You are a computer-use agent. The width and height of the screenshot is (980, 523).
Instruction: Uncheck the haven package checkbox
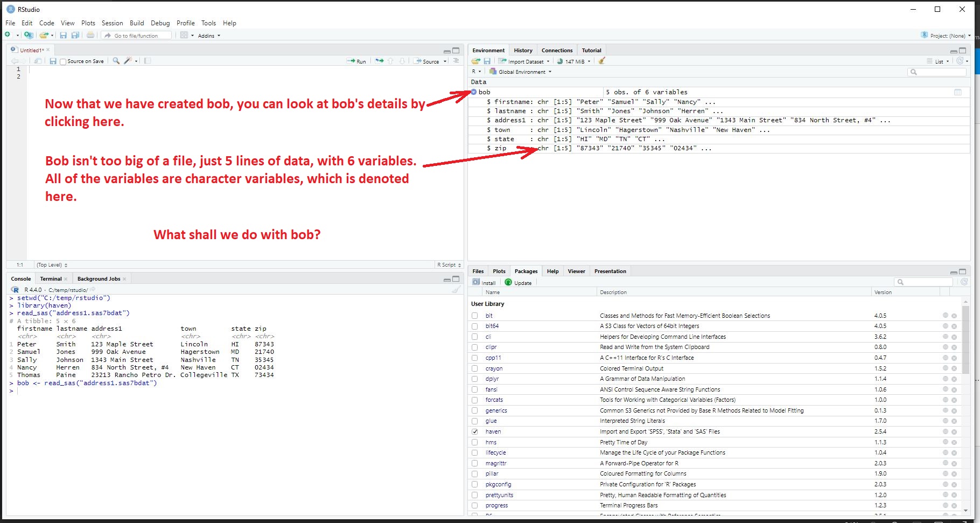point(475,431)
